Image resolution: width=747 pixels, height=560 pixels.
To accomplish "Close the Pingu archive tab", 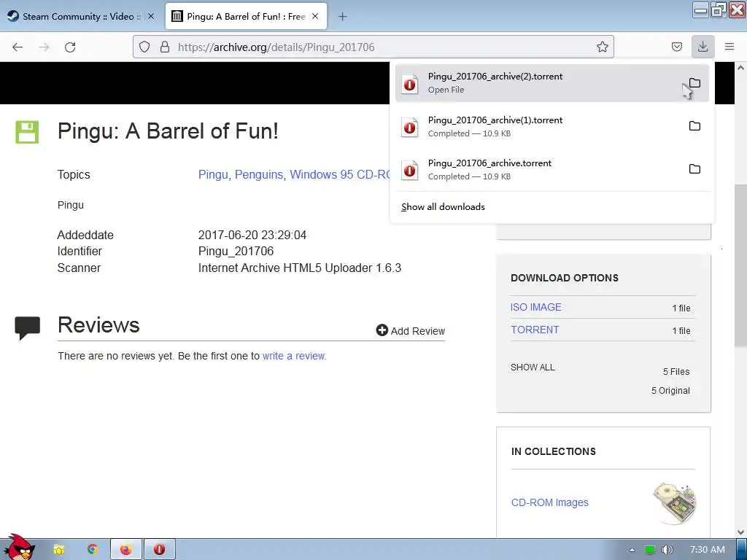I will click(x=315, y=16).
